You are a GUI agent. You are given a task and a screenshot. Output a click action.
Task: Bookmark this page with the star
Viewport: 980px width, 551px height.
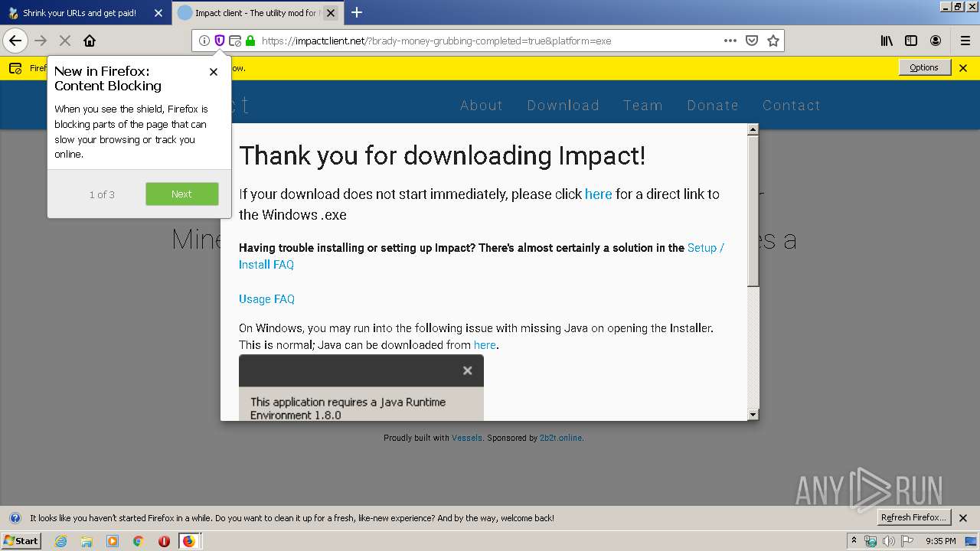[773, 41]
